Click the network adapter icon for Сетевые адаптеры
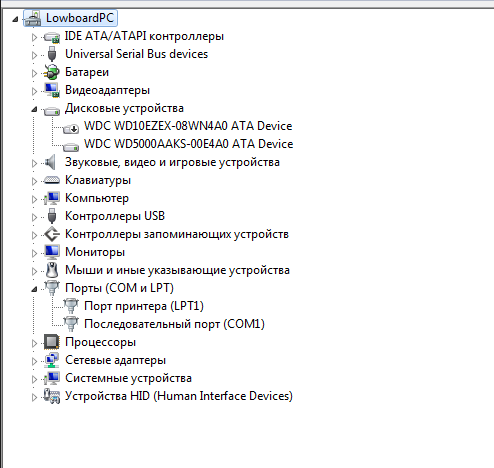Viewport: 494px width, 468px height. (x=52, y=360)
